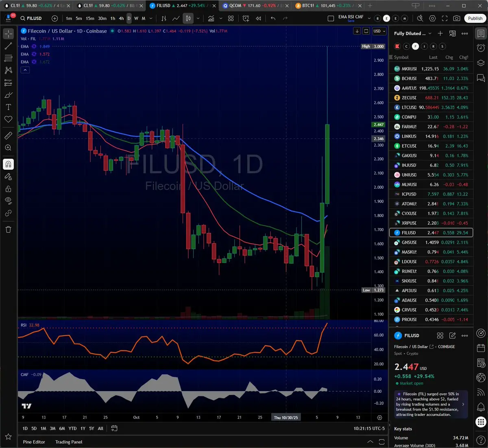Set the date range to YTD
488x448 pixels.
[x=72, y=428]
